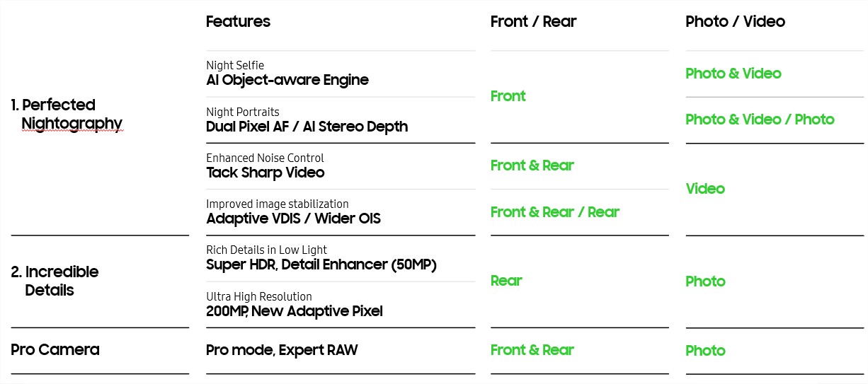Click the green Photo & Video / Photo label
The image size is (868, 384).
click(760, 119)
